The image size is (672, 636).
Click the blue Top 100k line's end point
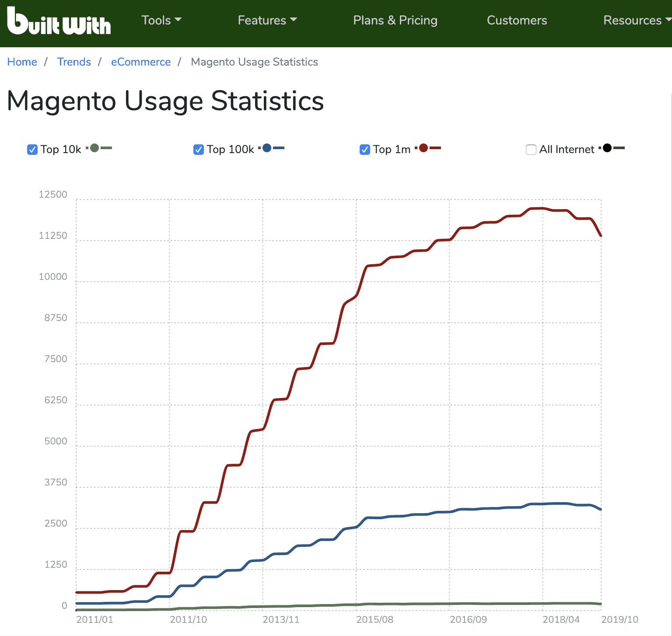(601, 509)
